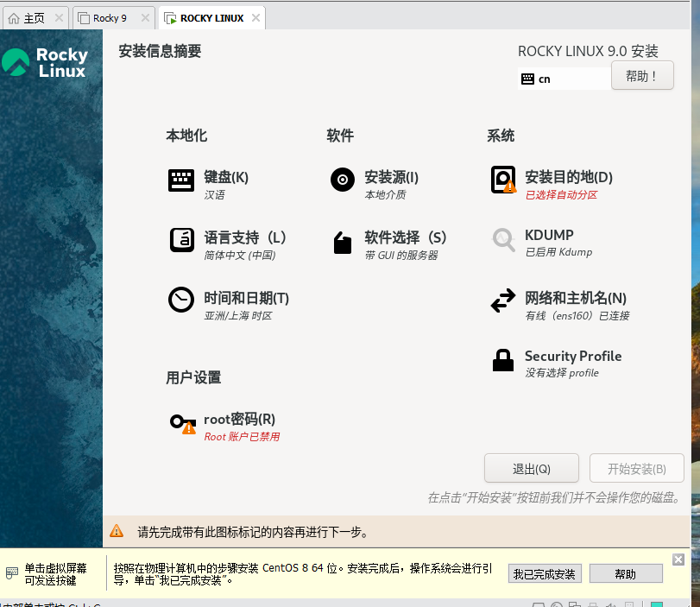Open the Security Profile label
The width and height of the screenshot is (700, 607).
point(573,356)
